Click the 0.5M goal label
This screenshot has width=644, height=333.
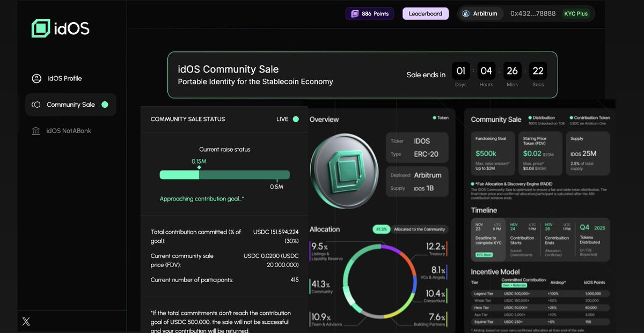[276, 187]
